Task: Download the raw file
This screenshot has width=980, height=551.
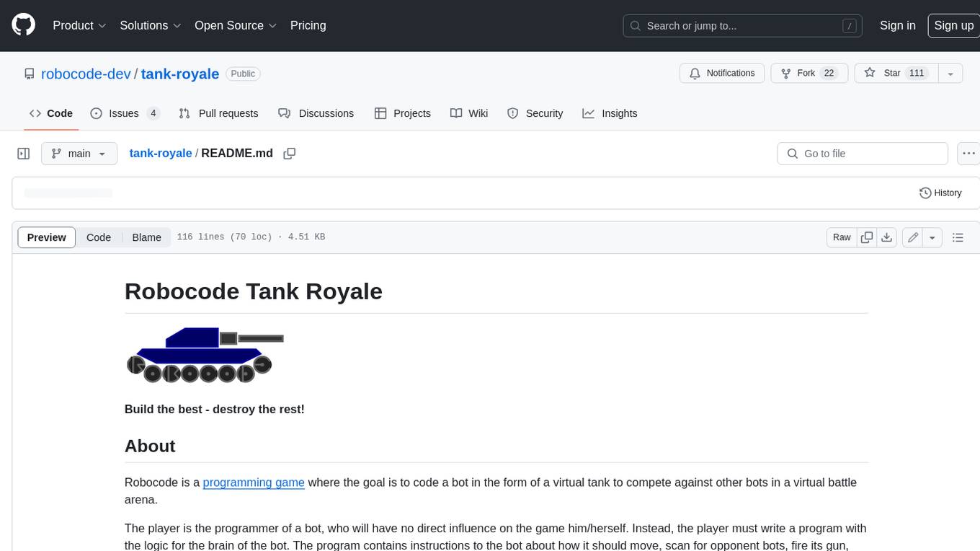Action: point(887,237)
